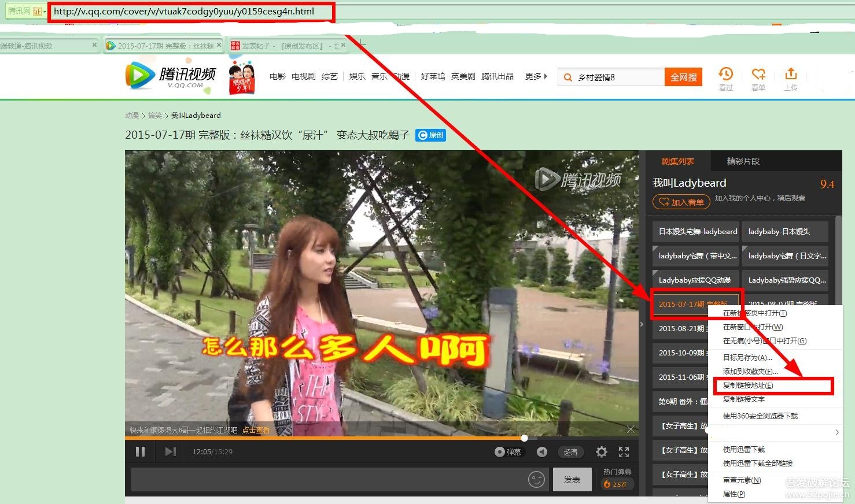The height and width of the screenshot is (504, 855).
Task: Expand the context menu submenu arrow
Action: [x=836, y=432]
